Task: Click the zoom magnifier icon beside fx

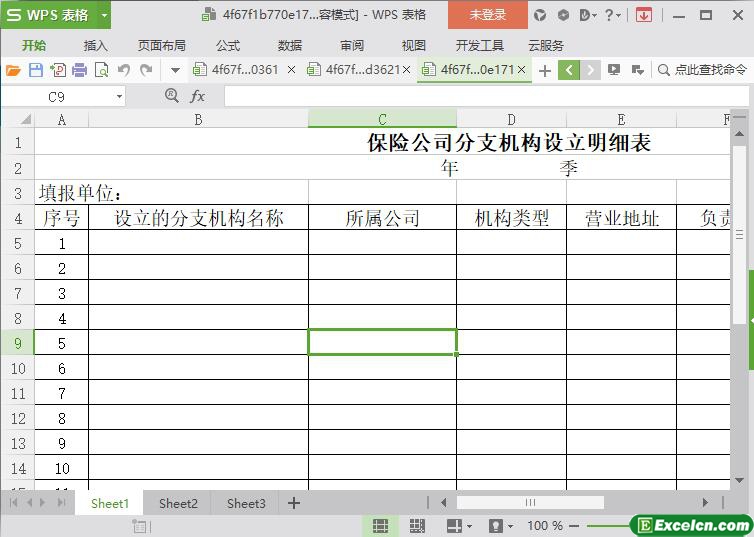Action: [172, 96]
